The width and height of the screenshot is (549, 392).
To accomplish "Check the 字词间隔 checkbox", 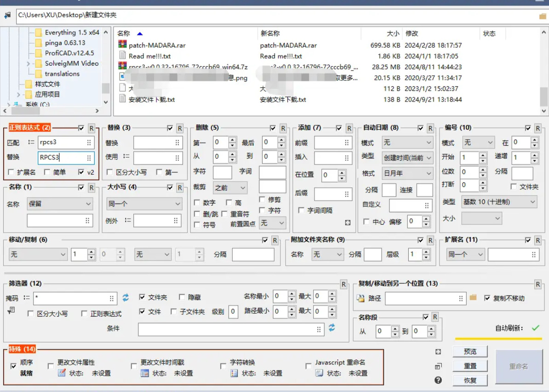I will 301,210.
